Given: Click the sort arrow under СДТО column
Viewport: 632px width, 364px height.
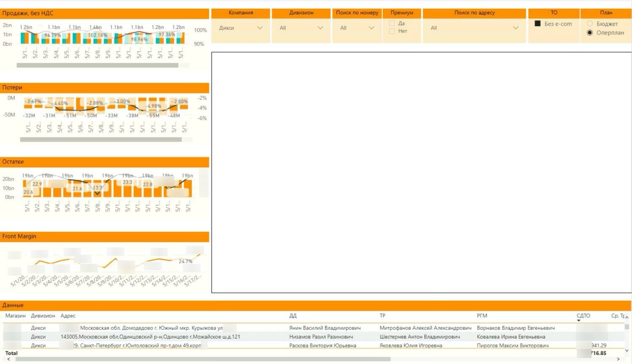Looking at the screenshot, I should click(578, 321).
